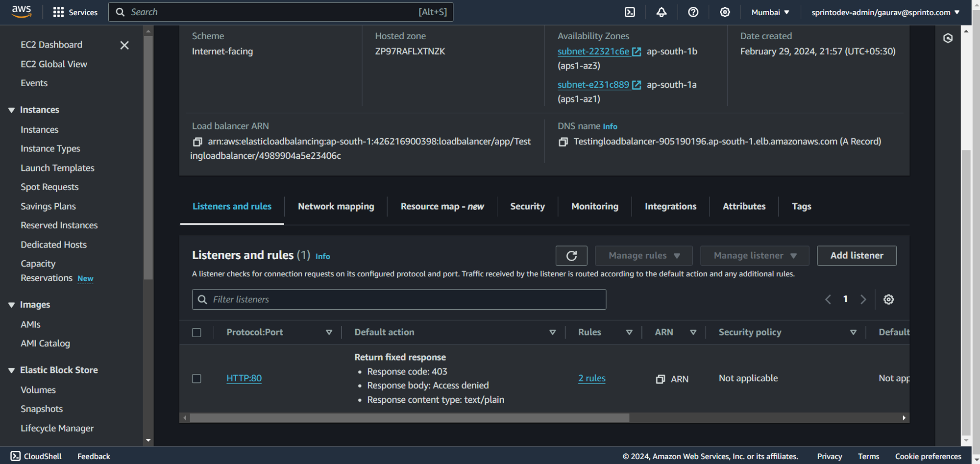Screen dimensions: 980x464
Task: Switch to the Integrations tab
Action: pyautogui.click(x=670, y=207)
